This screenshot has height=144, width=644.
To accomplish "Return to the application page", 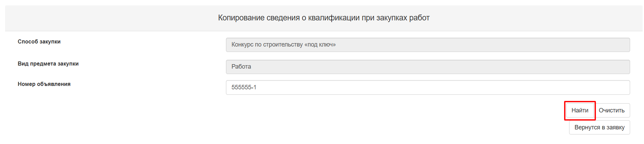I will [599, 127].
